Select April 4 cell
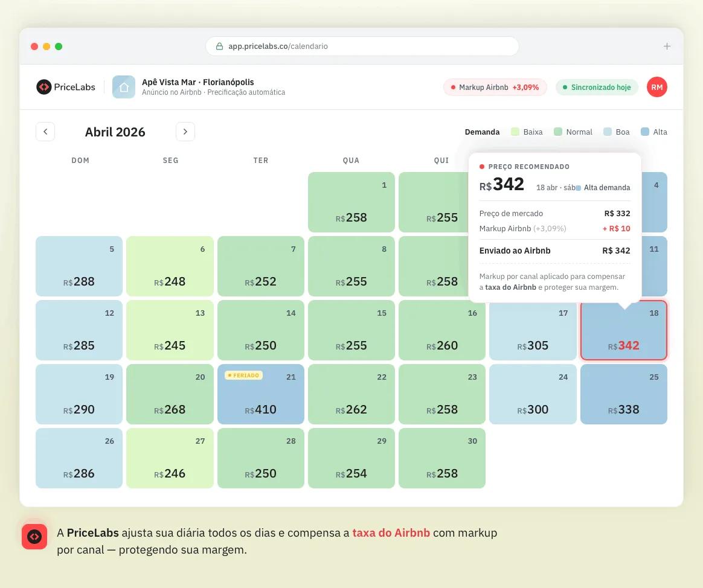The image size is (703, 588). pyautogui.click(x=655, y=202)
